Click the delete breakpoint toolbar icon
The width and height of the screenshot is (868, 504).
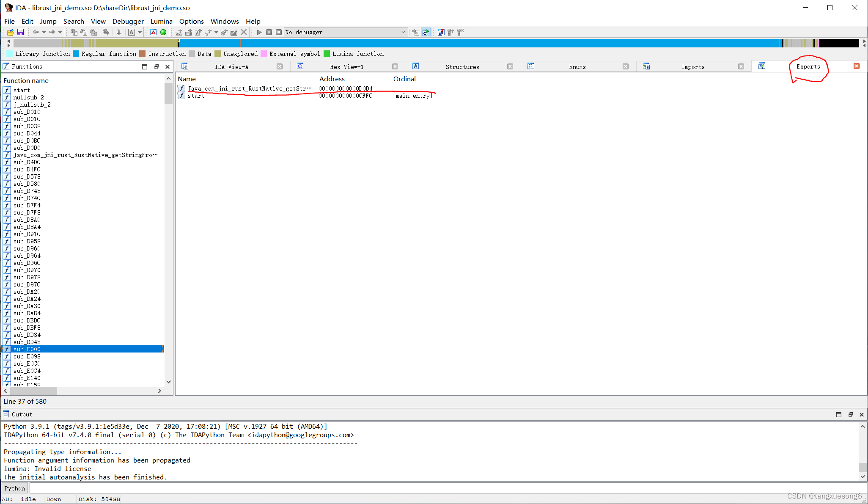click(461, 32)
